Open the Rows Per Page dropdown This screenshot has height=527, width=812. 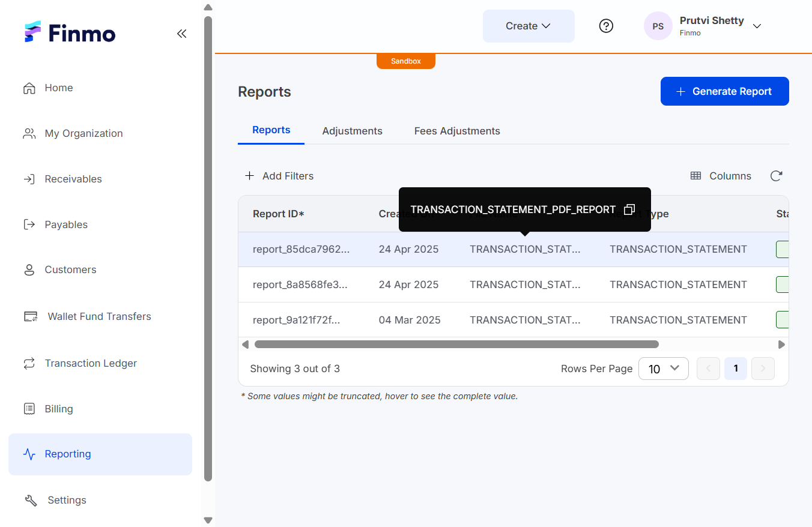coord(664,369)
